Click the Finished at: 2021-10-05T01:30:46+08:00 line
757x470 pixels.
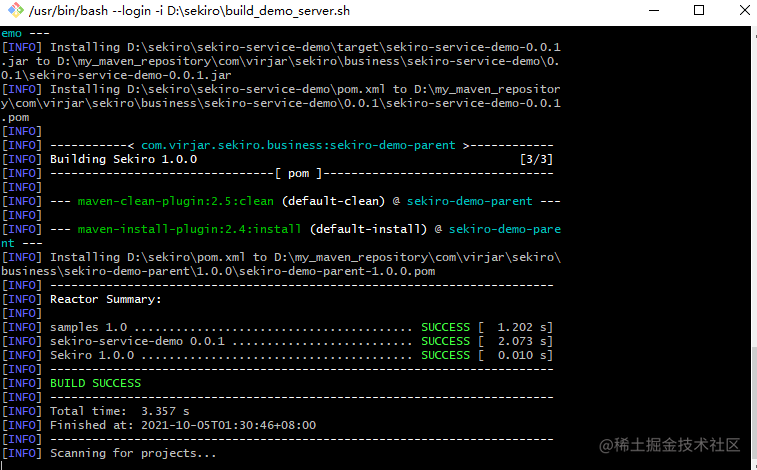click(182, 425)
